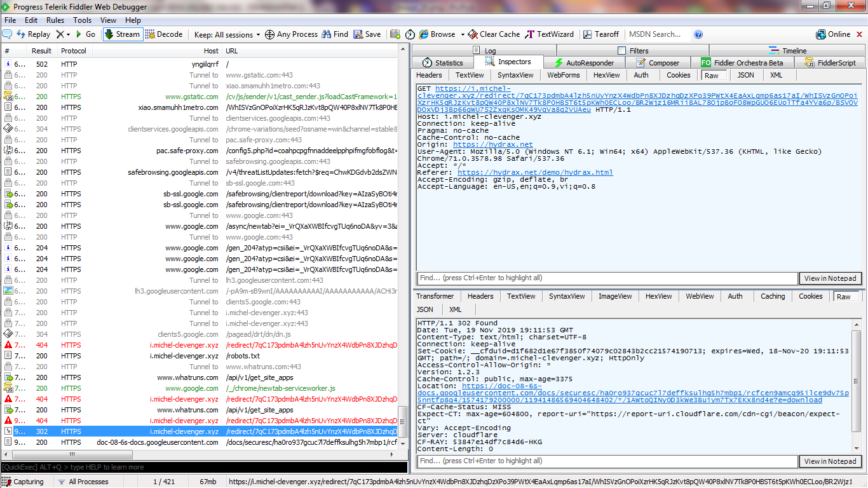This screenshot has width=868, height=488.
Task: Select session for doc-08-6s-docs.googleusercontent.com
Action: (x=200, y=442)
